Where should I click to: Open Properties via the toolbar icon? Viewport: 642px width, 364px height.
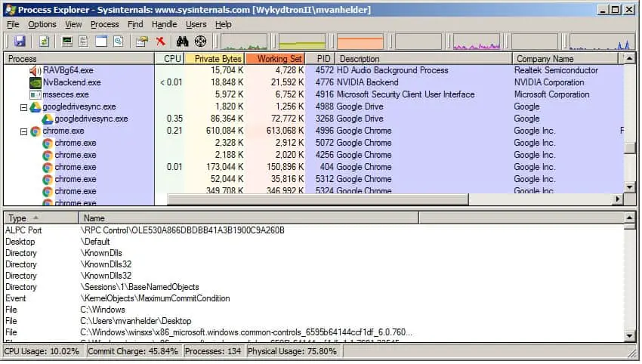coord(142,42)
